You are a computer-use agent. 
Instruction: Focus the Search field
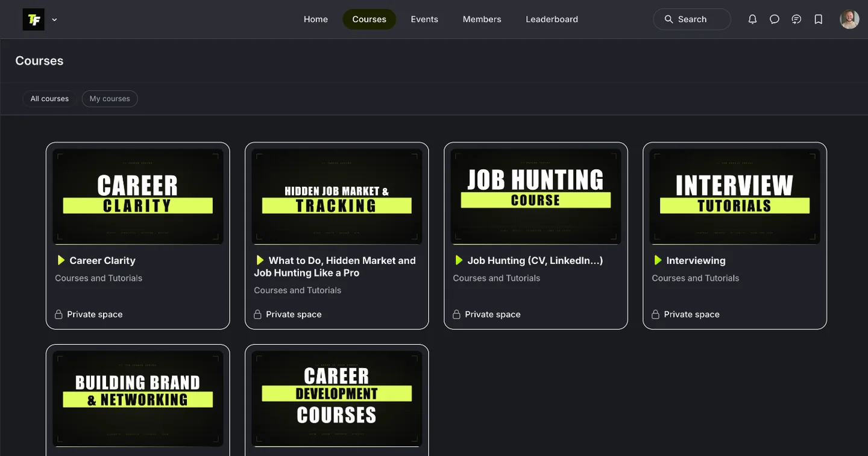tap(692, 19)
